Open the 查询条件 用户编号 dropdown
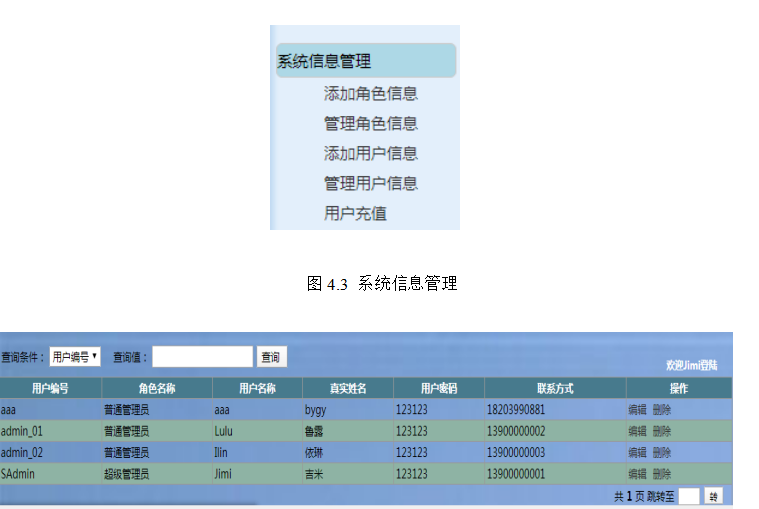759x509 pixels. coord(75,357)
